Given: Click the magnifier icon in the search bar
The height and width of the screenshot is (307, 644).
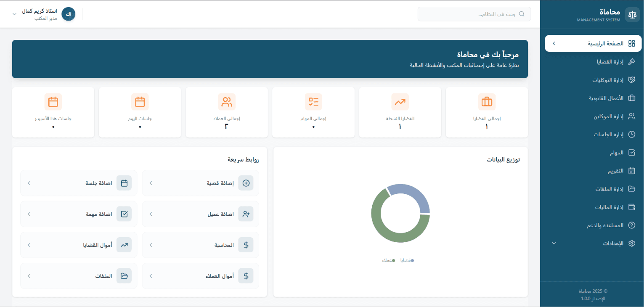Looking at the screenshot, I should coord(522,14).
